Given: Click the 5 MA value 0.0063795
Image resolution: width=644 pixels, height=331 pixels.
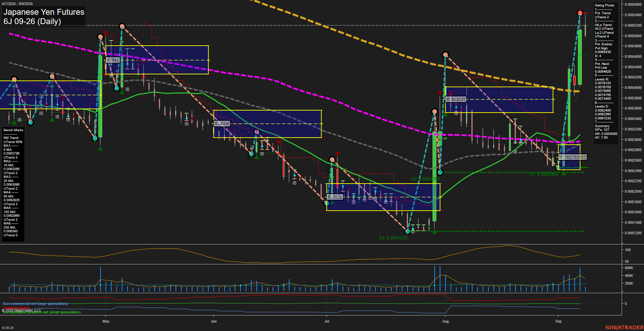Looking at the screenshot, I should [x=11, y=153].
